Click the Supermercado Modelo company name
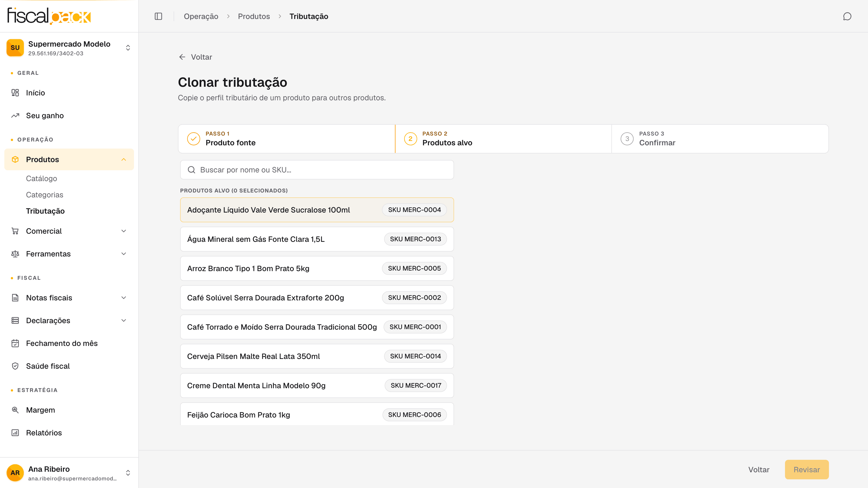868x488 pixels. [69, 44]
